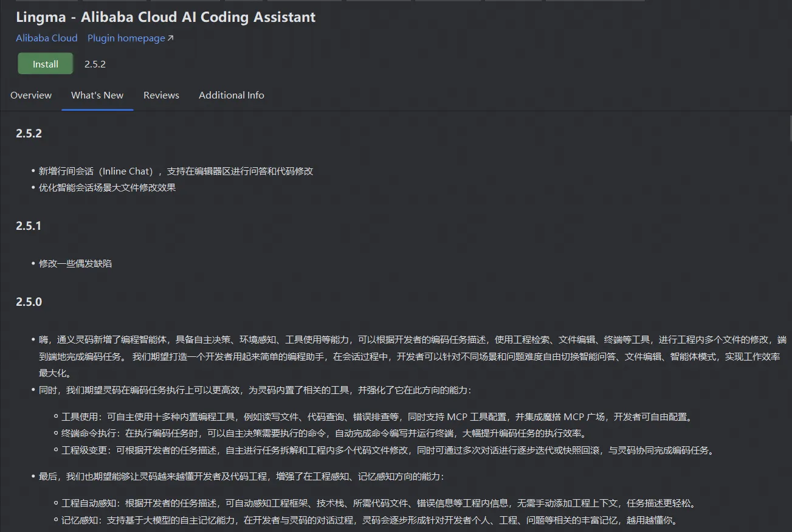Screen dimensions: 792x532
Task: Click the external-link arrow beside Plugin homepage
Action: coord(170,38)
